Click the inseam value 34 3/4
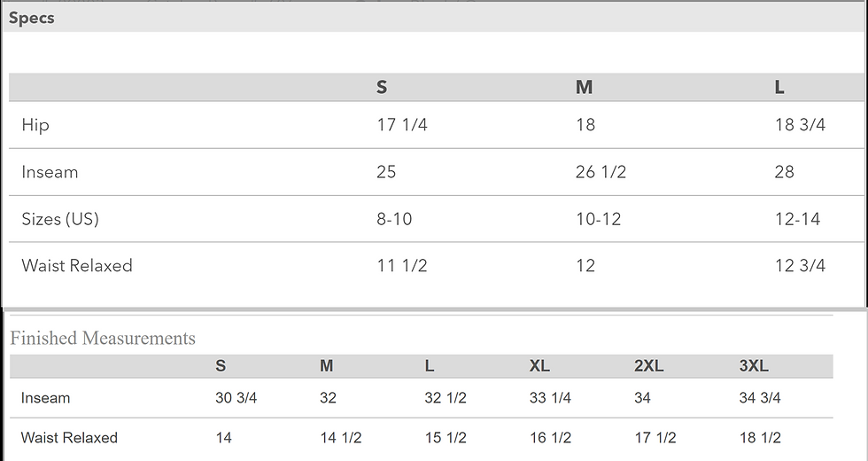 [760, 398]
